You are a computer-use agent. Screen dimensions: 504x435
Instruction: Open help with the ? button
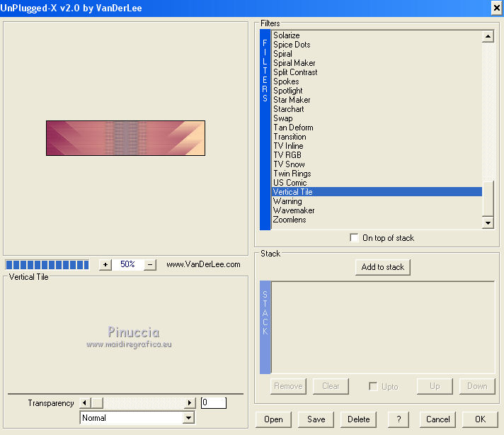[399, 419]
